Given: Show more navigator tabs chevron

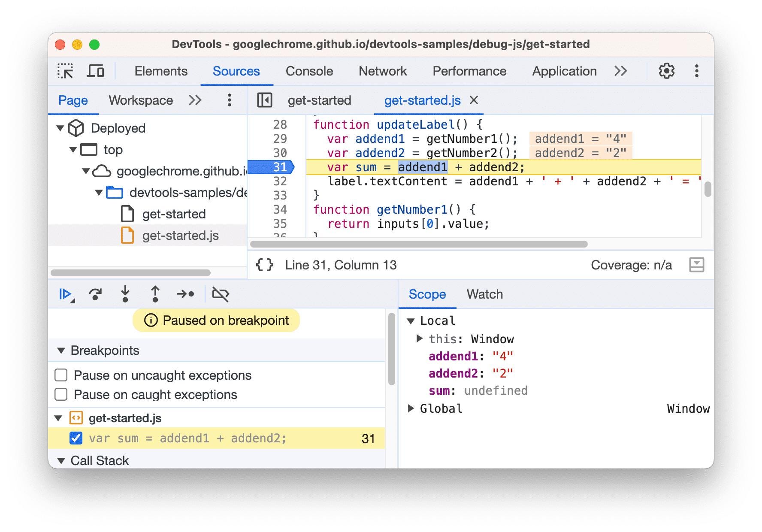Looking at the screenshot, I should (x=195, y=100).
